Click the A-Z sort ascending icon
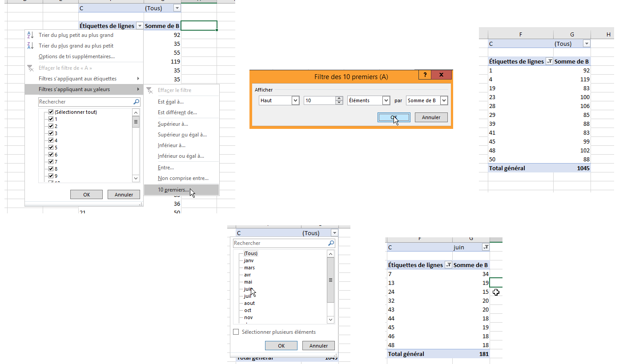The image size is (631, 364). click(x=30, y=35)
